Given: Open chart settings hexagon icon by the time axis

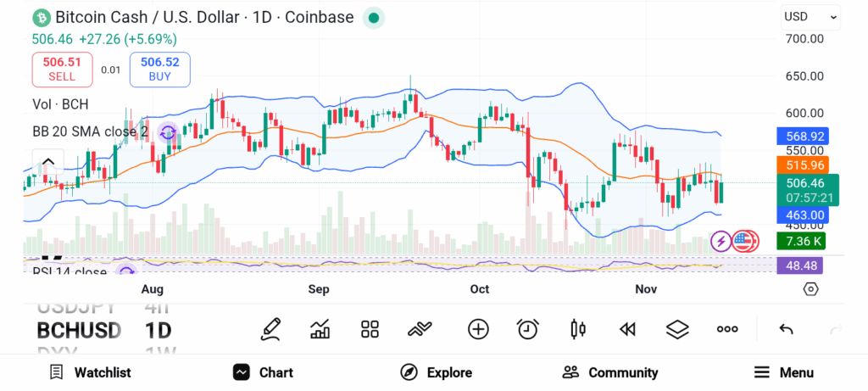Looking at the screenshot, I should pos(810,289).
